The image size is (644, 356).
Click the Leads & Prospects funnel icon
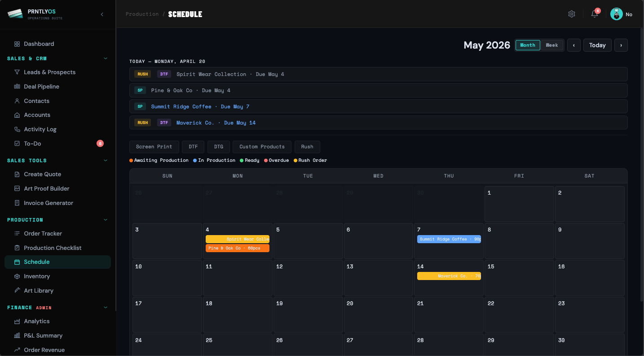[17, 72]
